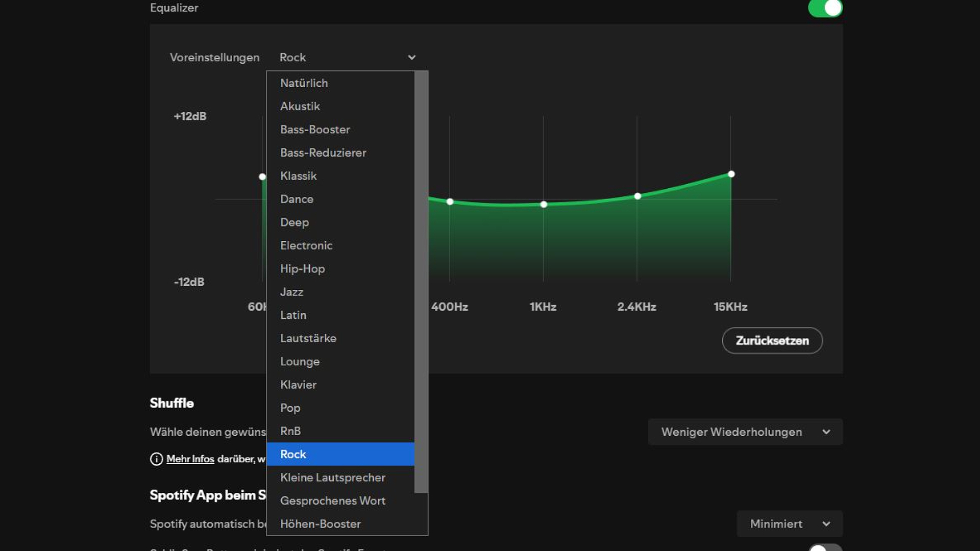Click the 2.4KHz equalizer band point

click(x=637, y=196)
